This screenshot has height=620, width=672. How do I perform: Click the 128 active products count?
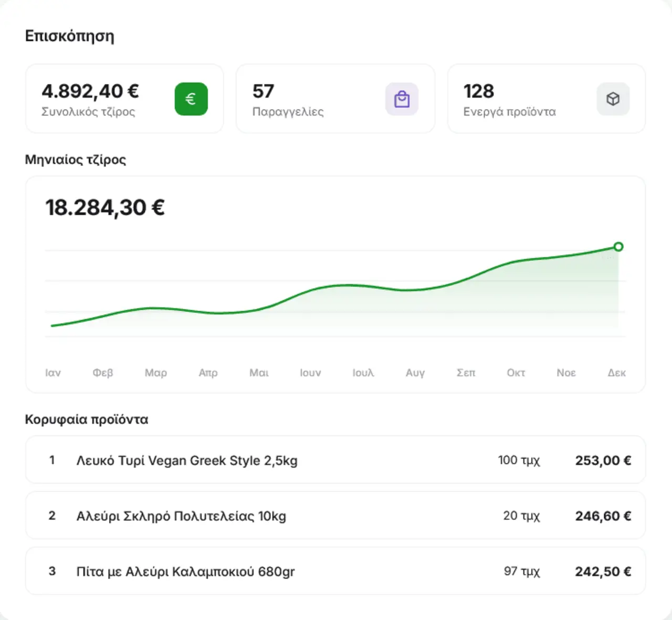coord(479,91)
